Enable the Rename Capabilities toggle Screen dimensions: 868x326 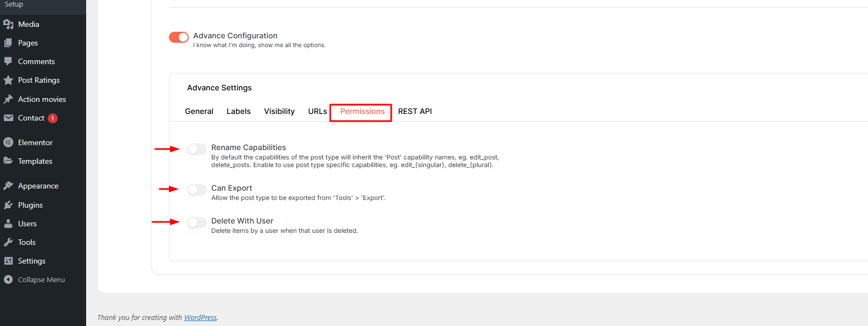coord(197,149)
